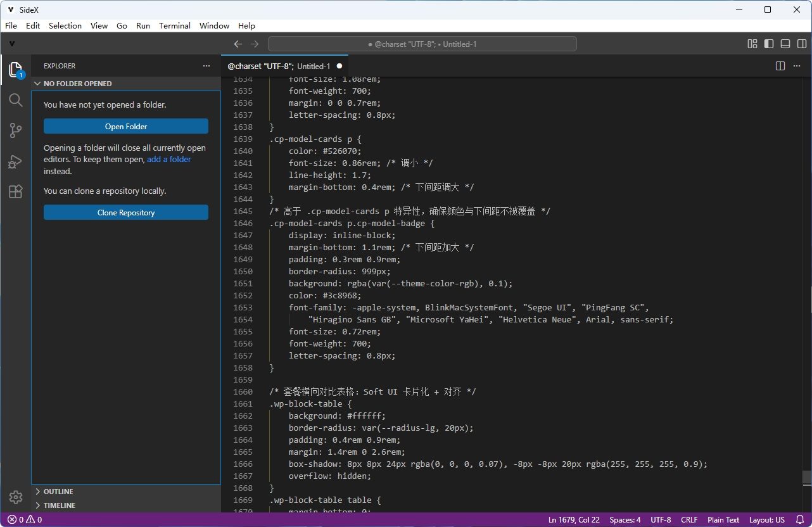The height and width of the screenshot is (527, 812).
Task: Change encoding via UTF-8 status item
Action: [x=661, y=520]
